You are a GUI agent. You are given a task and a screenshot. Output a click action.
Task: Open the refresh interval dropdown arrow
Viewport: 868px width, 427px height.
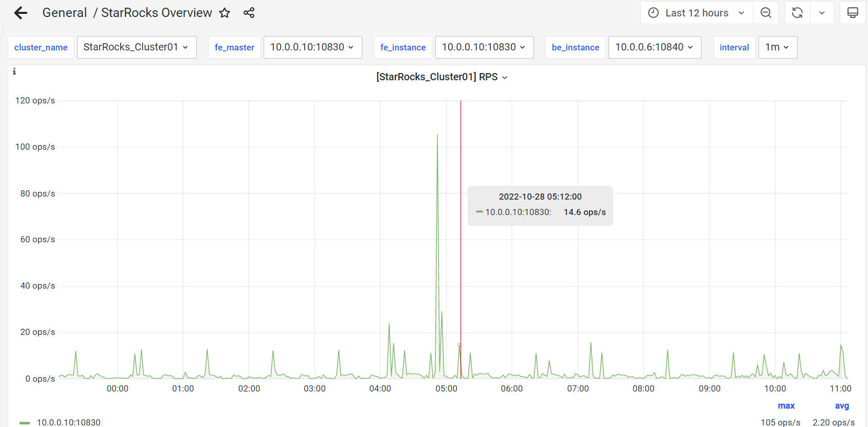pyautogui.click(x=822, y=13)
